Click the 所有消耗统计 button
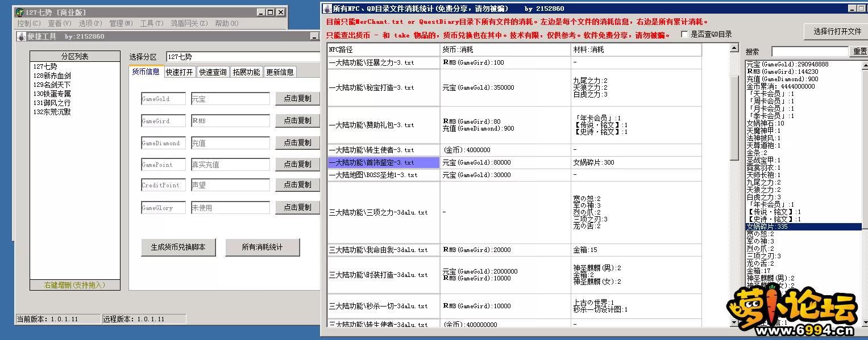This screenshot has height=340, width=868. tap(263, 247)
